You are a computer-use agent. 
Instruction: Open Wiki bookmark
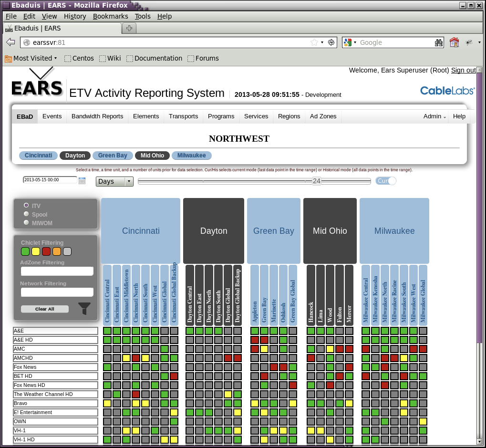coord(110,58)
